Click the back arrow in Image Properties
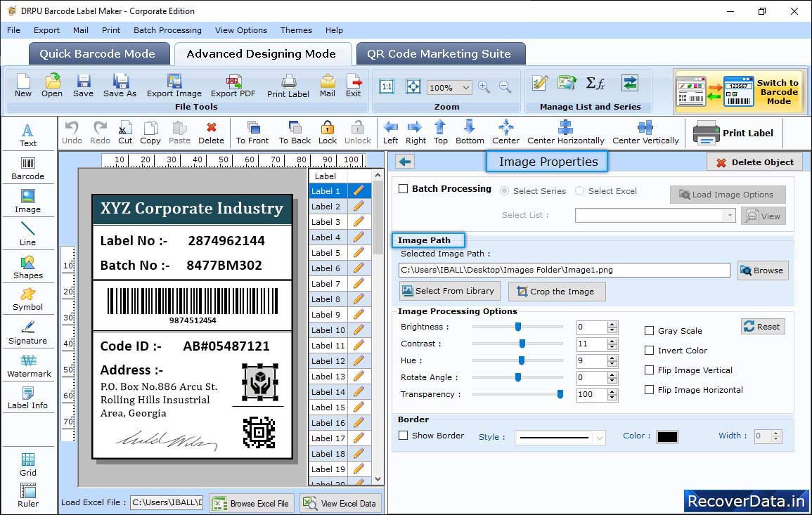Viewport: 812px width, 515px height. point(405,162)
